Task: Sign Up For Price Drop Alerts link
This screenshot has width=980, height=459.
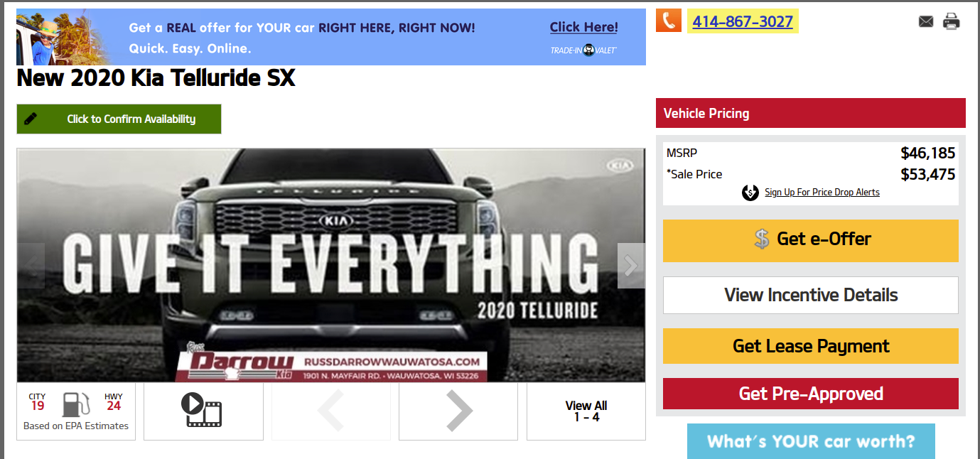Action: 822,193
